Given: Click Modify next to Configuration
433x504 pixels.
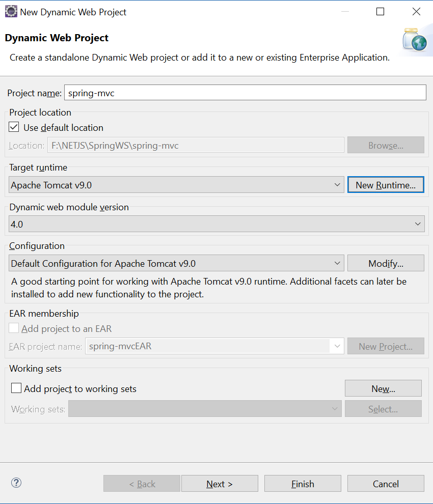Looking at the screenshot, I should 386,263.
